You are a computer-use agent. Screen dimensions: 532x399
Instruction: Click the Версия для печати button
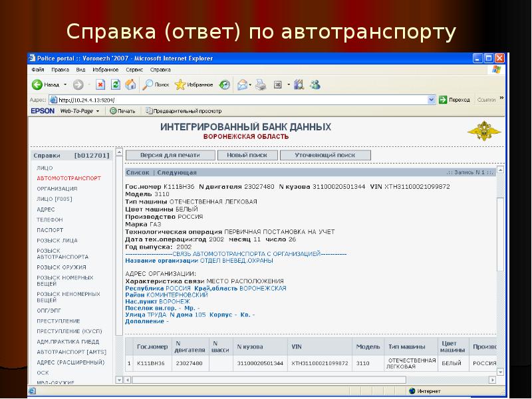(x=168, y=154)
